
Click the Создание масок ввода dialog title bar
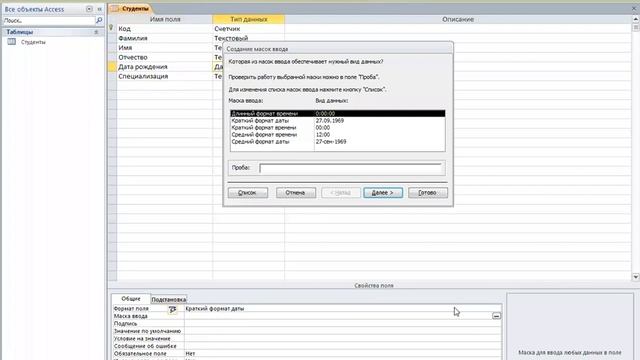click(x=338, y=49)
